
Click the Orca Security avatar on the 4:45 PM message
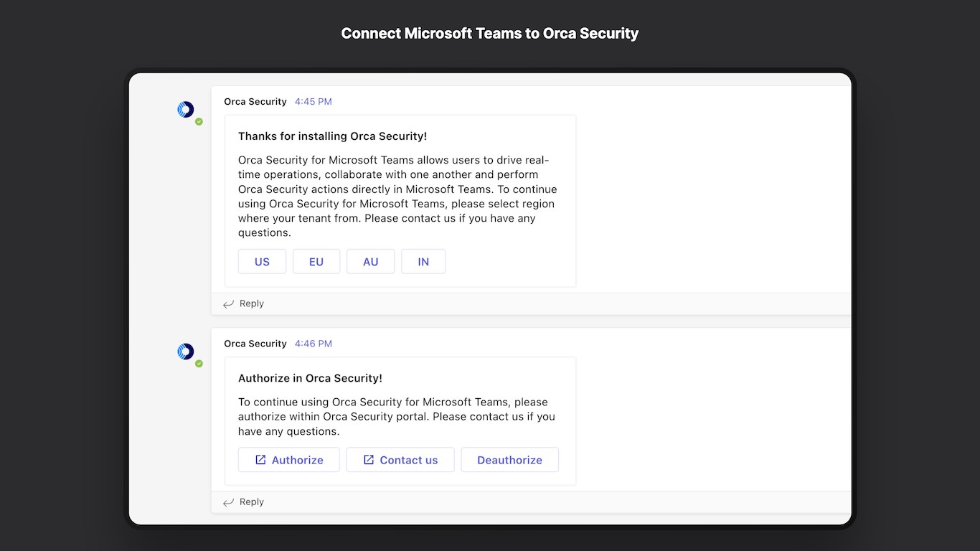coord(185,110)
